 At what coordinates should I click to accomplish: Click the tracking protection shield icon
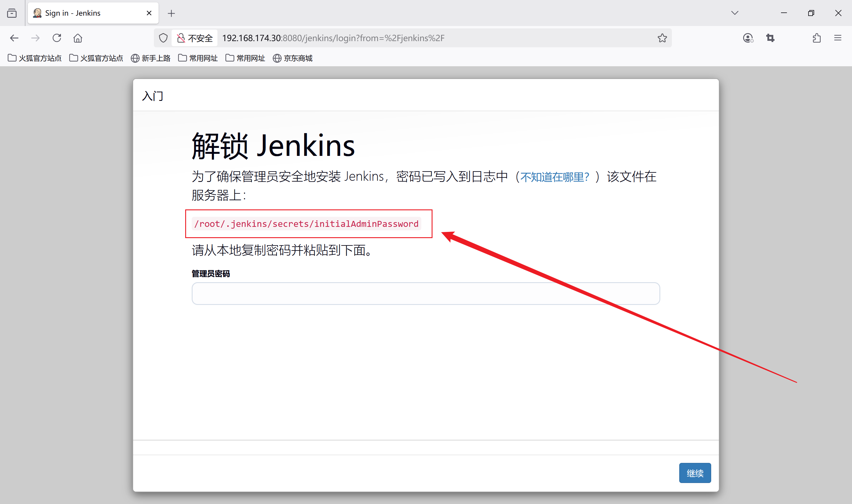163,38
